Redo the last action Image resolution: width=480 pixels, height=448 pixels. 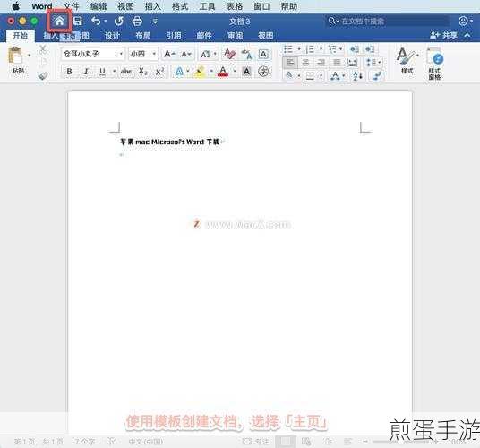118,22
